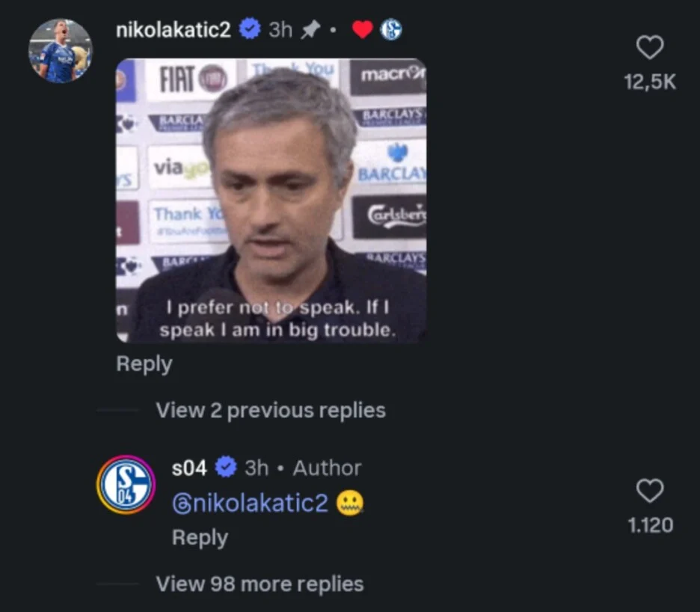Reply to nikolakatic2's GIF comment
Image resolution: width=700 pixels, height=612 pixels.
144,364
